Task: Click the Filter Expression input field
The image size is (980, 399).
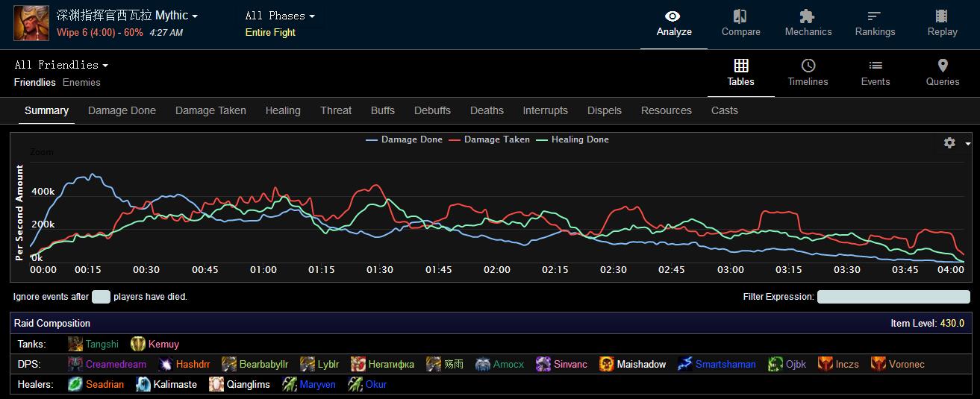Action: (893, 297)
